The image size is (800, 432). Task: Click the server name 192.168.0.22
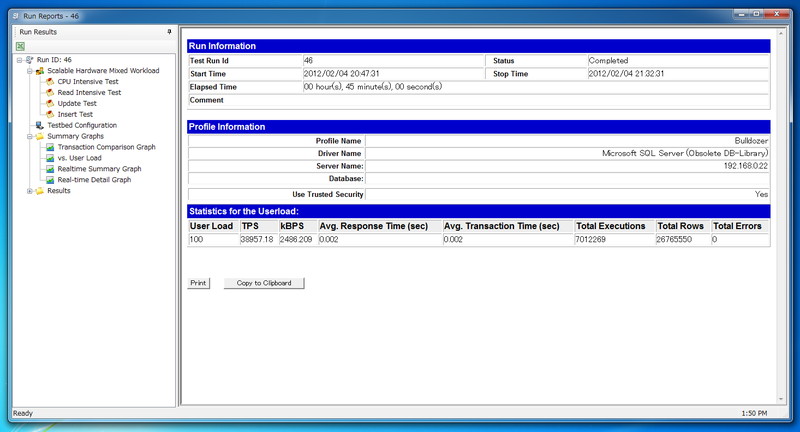tap(745, 166)
